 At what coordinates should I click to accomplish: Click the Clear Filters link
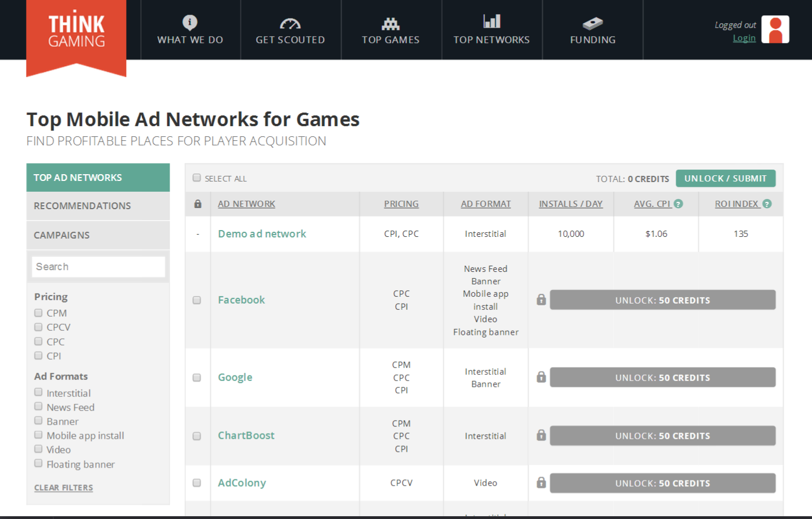click(x=63, y=487)
